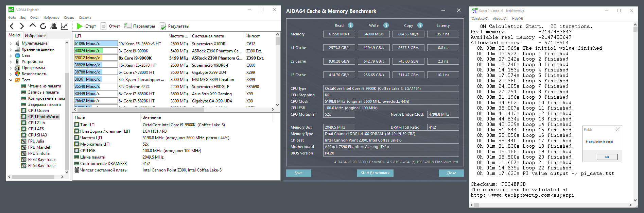Open Calculate(C) menu in Super PI
This screenshot has width=644, height=213.
coord(480,19)
